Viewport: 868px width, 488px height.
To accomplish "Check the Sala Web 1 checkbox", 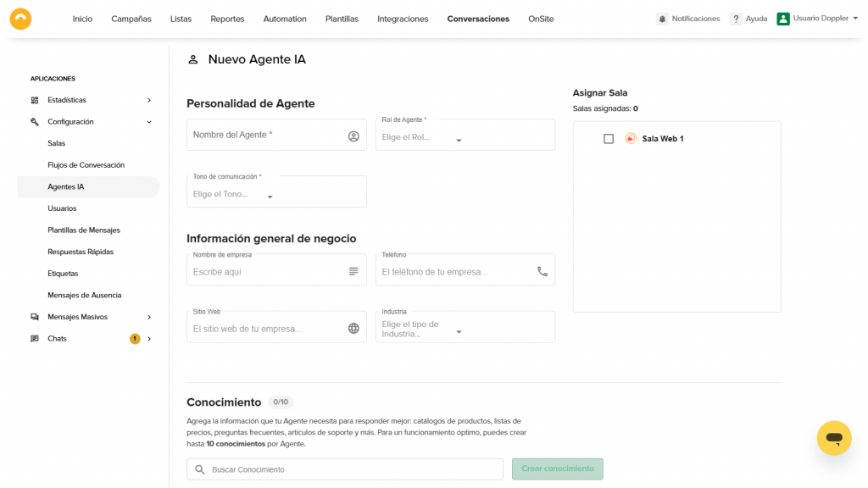I will coord(609,138).
